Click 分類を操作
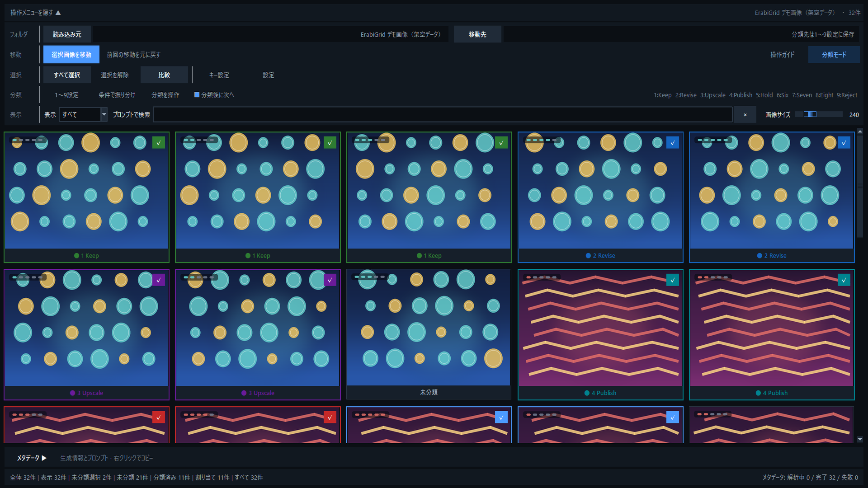Screen dimensions: 868x488 (165, 95)
